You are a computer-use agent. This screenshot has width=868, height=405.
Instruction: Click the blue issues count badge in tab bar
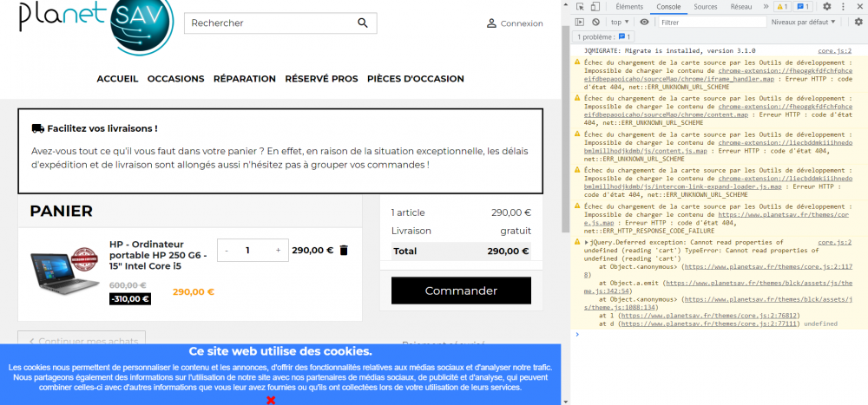[x=803, y=7]
